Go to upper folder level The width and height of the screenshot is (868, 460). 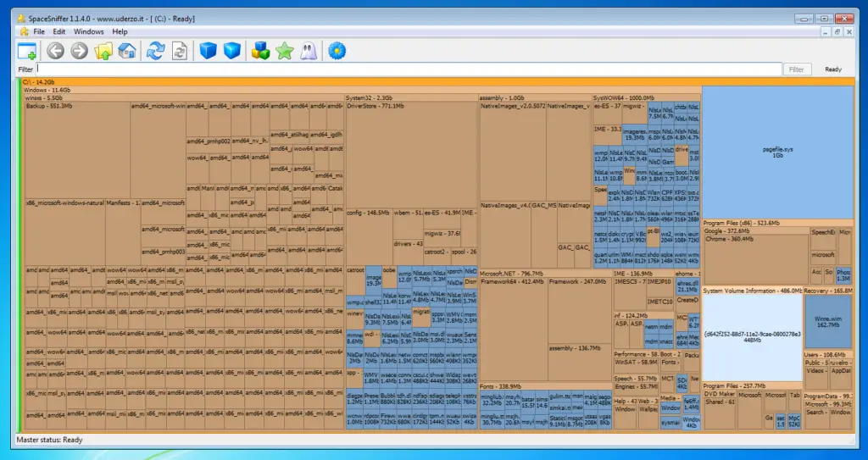coord(103,51)
